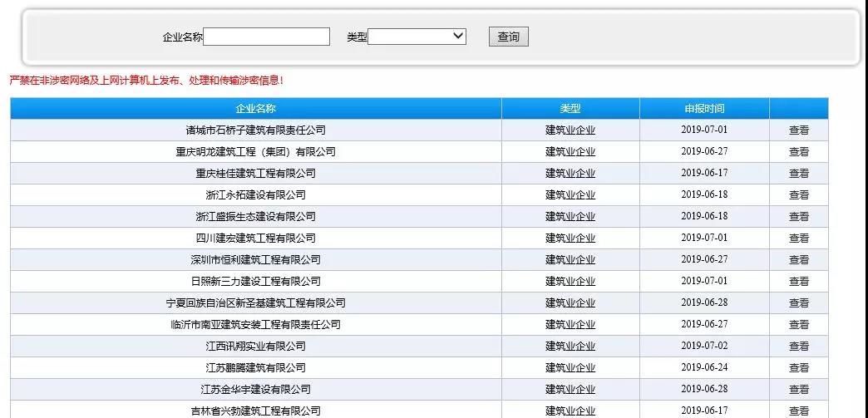Select 查看 in 江苏鹏腾建筑有限公司 row

coord(798,368)
